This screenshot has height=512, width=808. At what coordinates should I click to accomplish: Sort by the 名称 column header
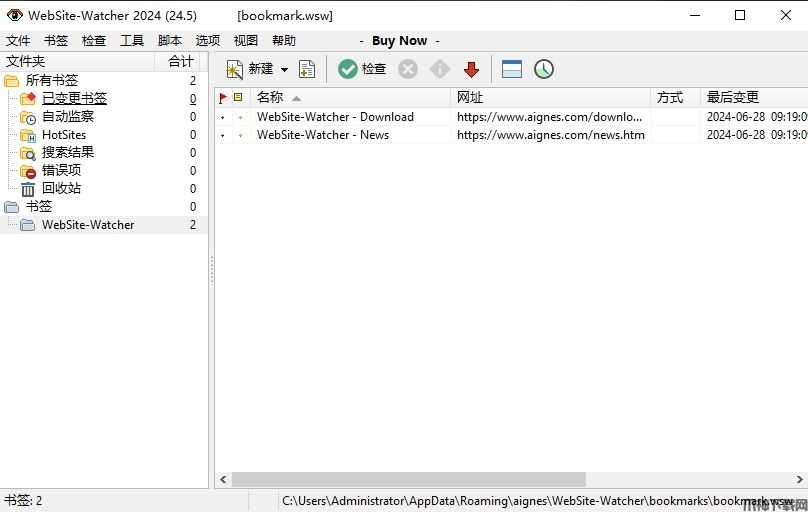pyautogui.click(x=350, y=97)
